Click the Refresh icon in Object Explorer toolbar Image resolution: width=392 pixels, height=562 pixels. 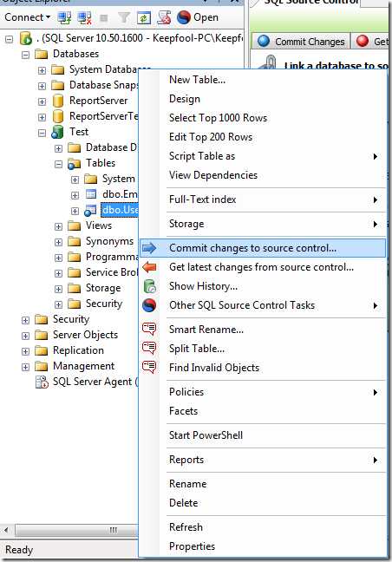pos(144,17)
